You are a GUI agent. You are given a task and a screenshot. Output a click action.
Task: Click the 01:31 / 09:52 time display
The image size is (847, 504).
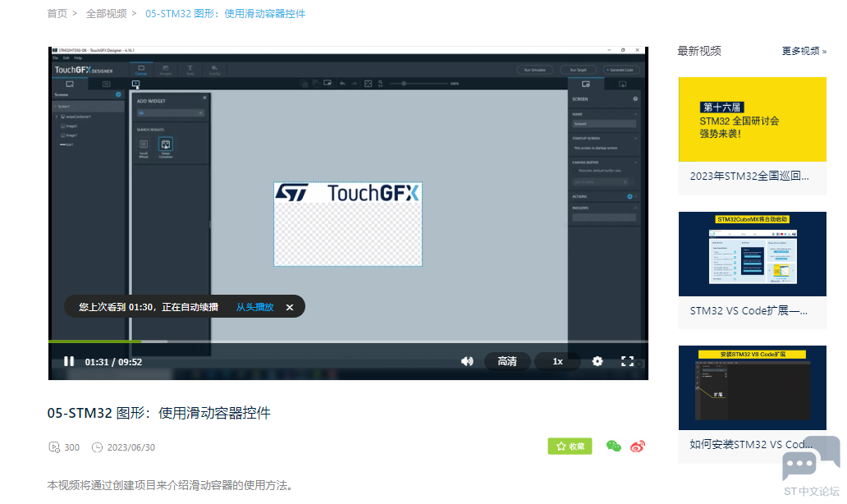pos(113,362)
